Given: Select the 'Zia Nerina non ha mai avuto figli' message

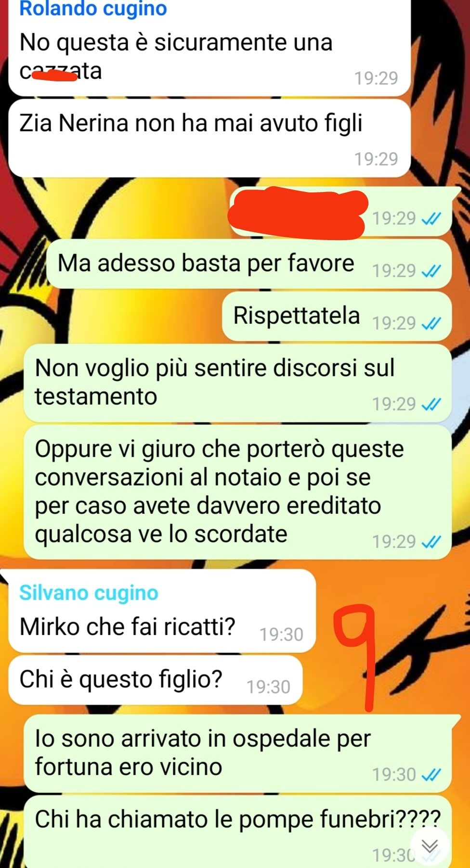Looking at the screenshot, I should coord(209,138).
